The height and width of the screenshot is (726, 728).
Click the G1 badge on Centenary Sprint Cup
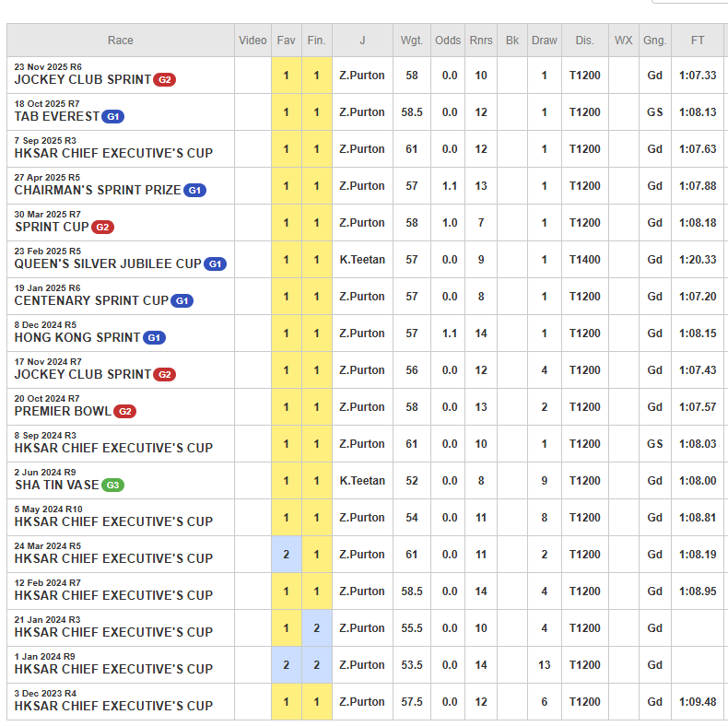coord(182,300)
